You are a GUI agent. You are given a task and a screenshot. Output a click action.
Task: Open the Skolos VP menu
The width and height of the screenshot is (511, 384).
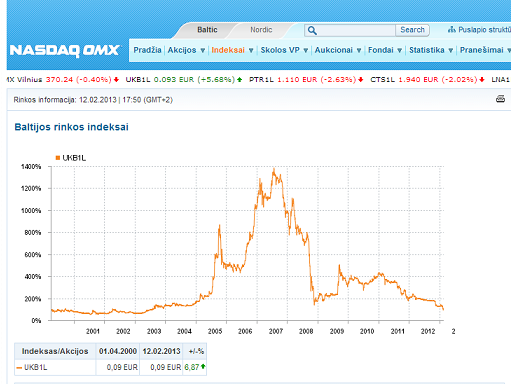coord(280,50)
